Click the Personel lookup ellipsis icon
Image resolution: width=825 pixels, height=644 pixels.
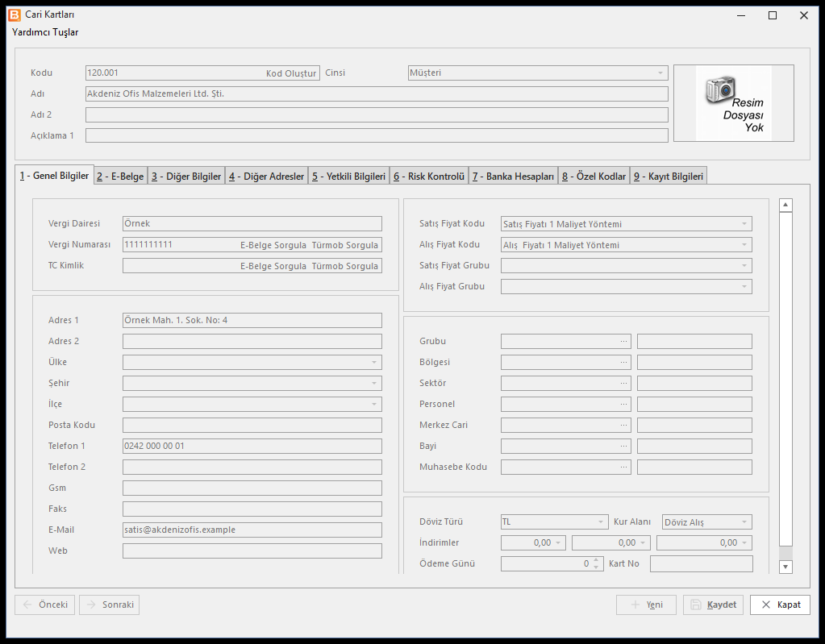click(623, 405)
